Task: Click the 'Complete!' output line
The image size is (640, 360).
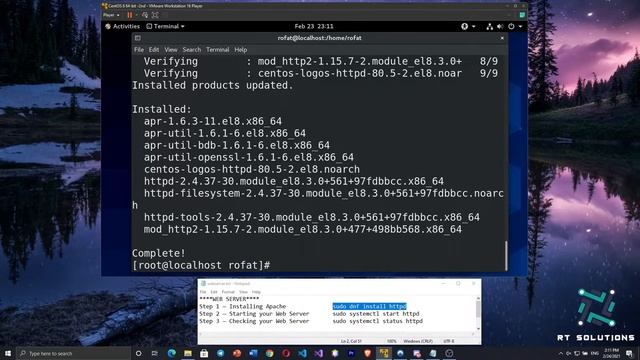Action: 158,253
